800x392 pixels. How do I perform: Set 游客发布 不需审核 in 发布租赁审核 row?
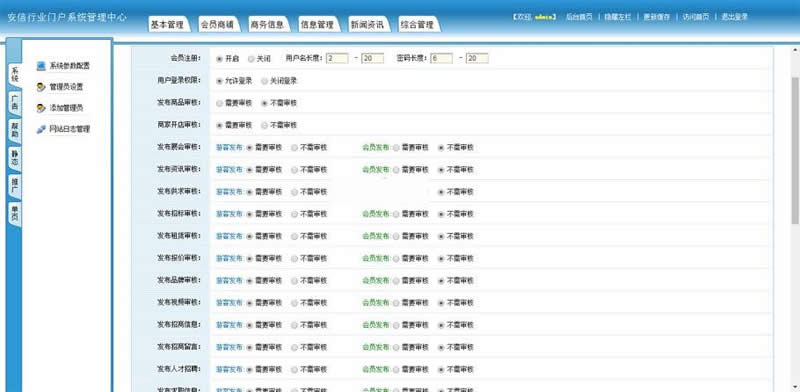click(294, 236)
